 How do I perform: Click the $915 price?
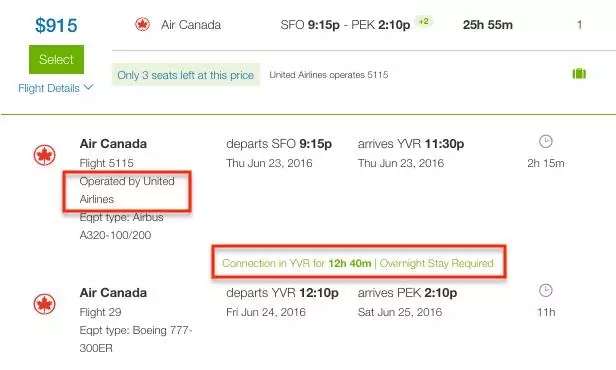[x=56, y=26]
